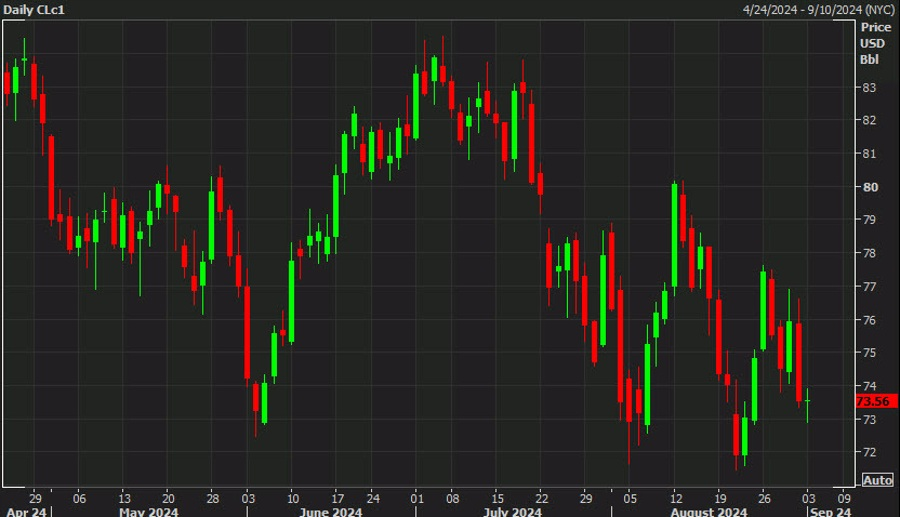900x517 pixels.
Task: Click the Auto scale button
Action: coord(878,480)
